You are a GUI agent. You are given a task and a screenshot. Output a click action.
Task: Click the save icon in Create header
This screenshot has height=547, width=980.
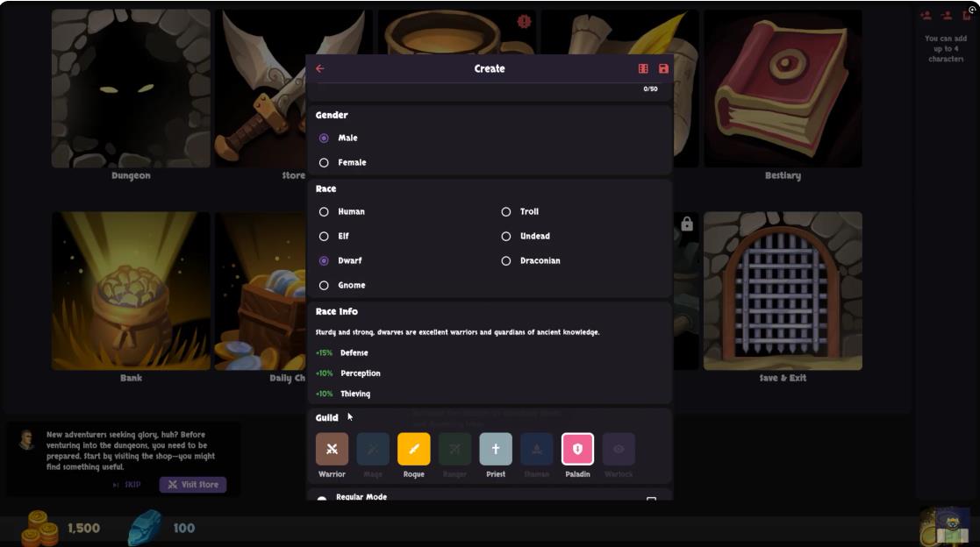663,68
